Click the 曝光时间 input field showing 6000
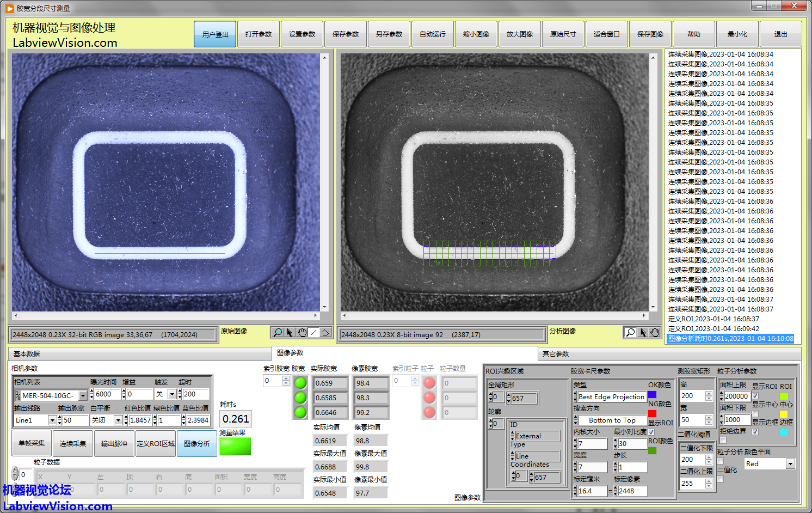812x513 pixels. click(x=107, y=394)
